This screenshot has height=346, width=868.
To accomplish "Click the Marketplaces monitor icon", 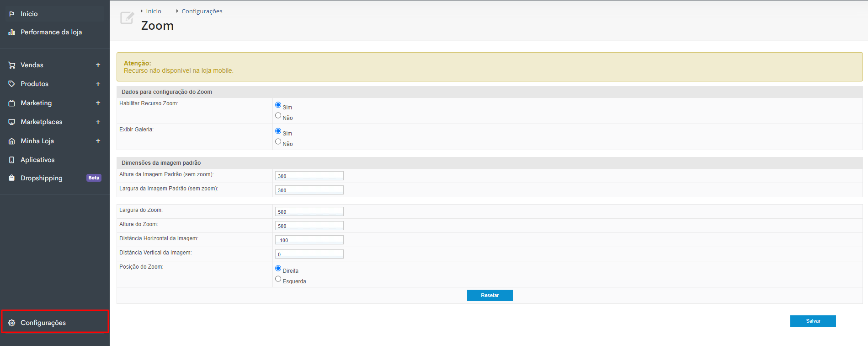I will click(12, 122).
